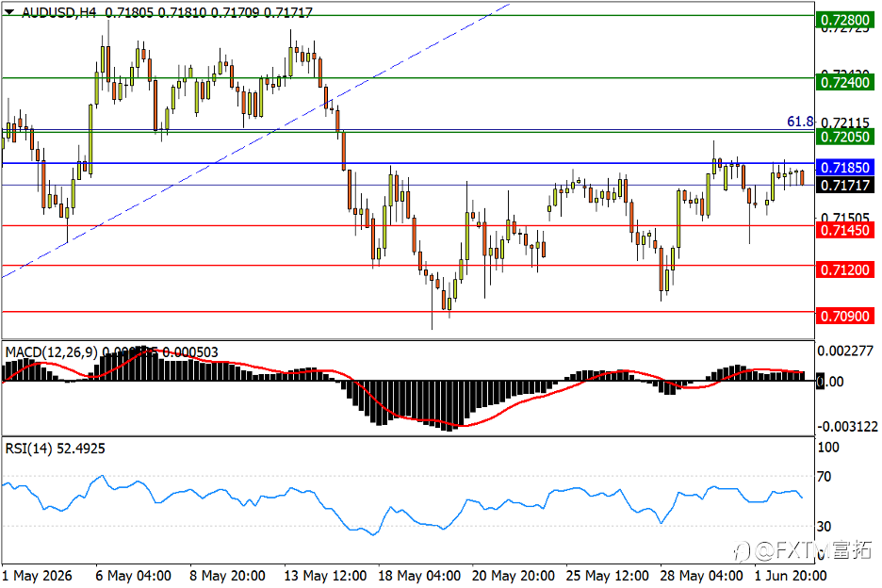Click the RSI 70 level label
882x588 pixels.
pos(825,477)
